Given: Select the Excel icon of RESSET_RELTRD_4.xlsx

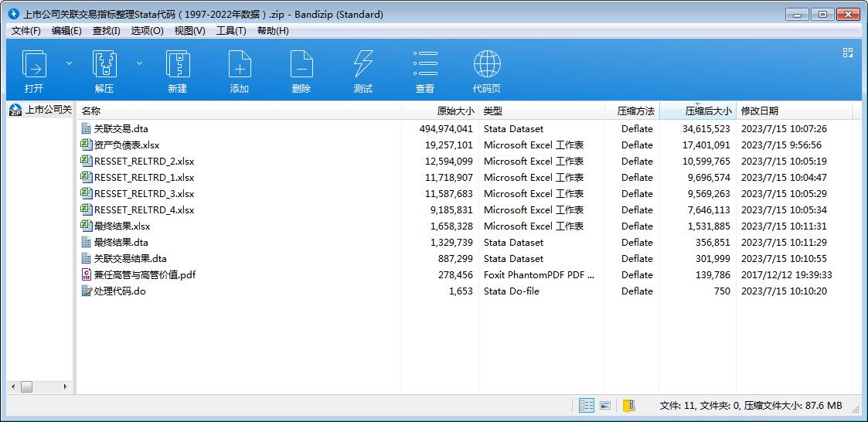Looking at the screenshot, I should pyautogui.click(x=86, y=209).
